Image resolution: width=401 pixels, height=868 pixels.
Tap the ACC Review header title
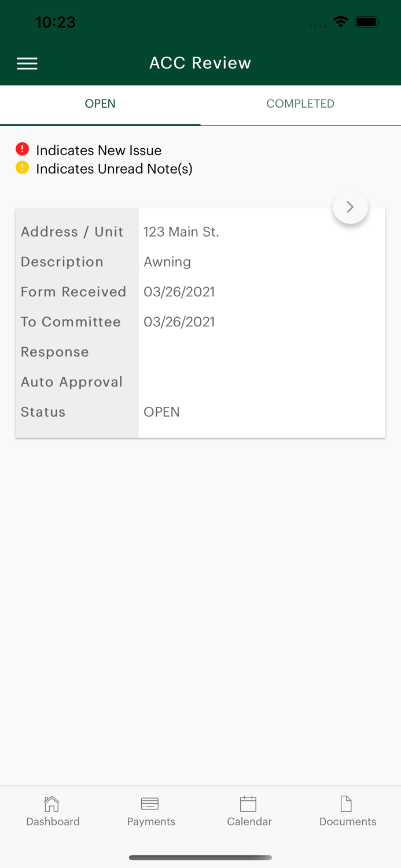(x=200, y=63)
